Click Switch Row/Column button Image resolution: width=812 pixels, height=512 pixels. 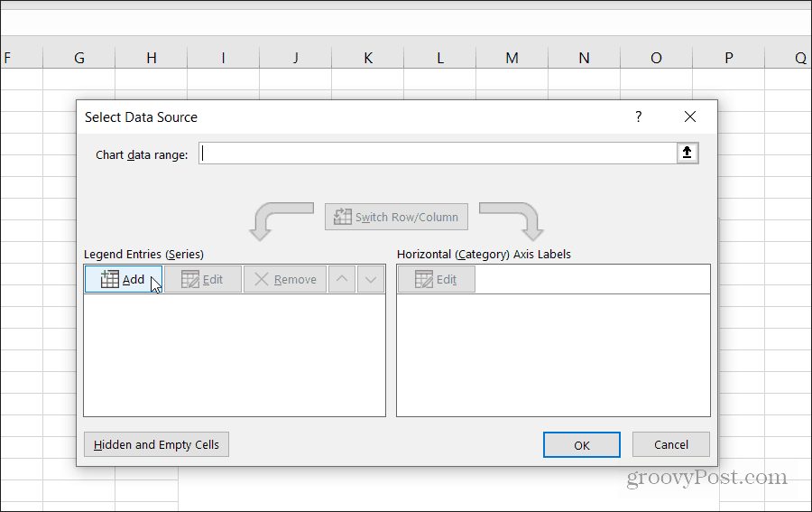click(396, 217)
